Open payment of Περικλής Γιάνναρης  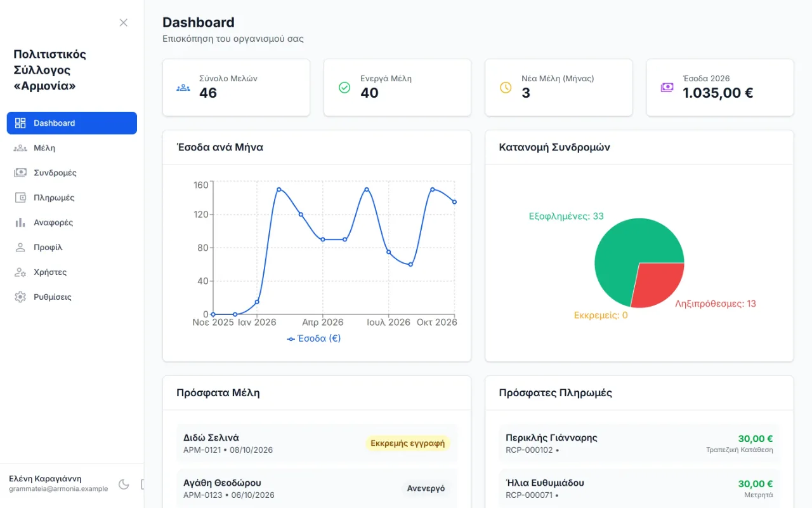pos(639,443)
